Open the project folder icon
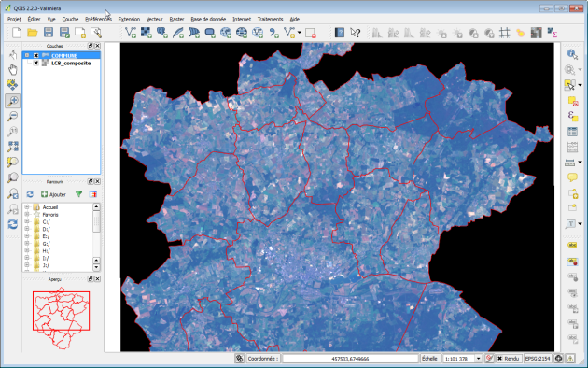588x368 pixels. [x=33, y=33]
